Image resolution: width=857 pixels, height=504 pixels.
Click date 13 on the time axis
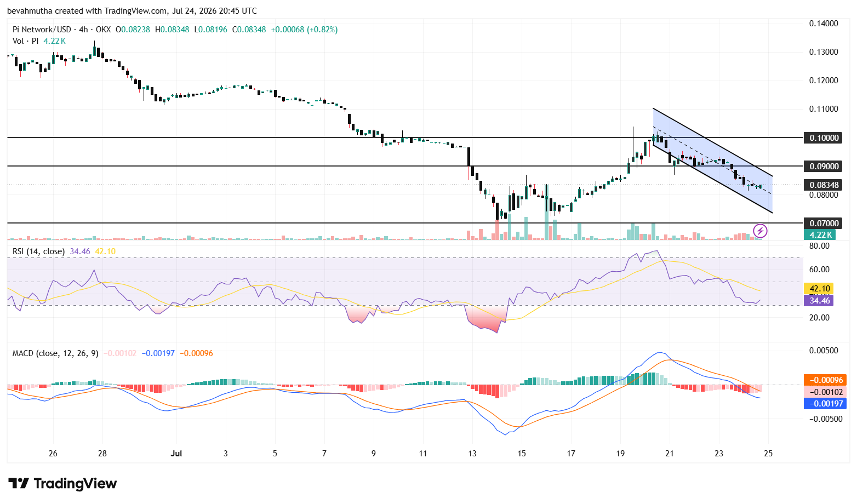(x=472, y=453)
